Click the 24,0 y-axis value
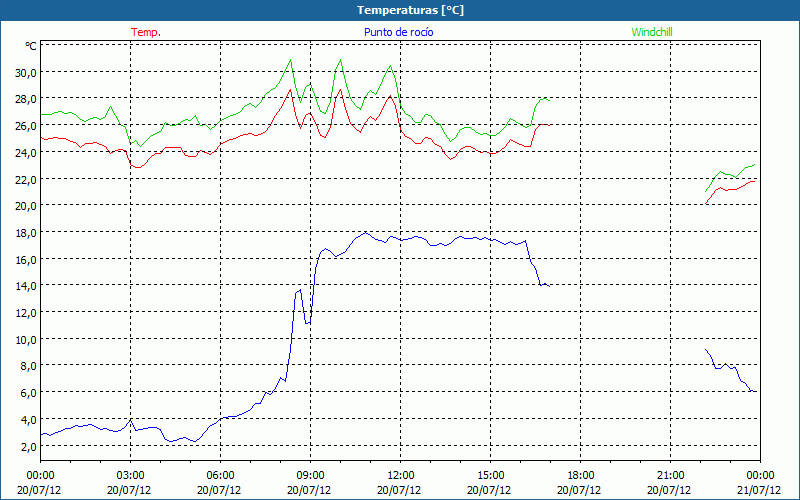Viewport: 800px width, 500px height. 26,153
